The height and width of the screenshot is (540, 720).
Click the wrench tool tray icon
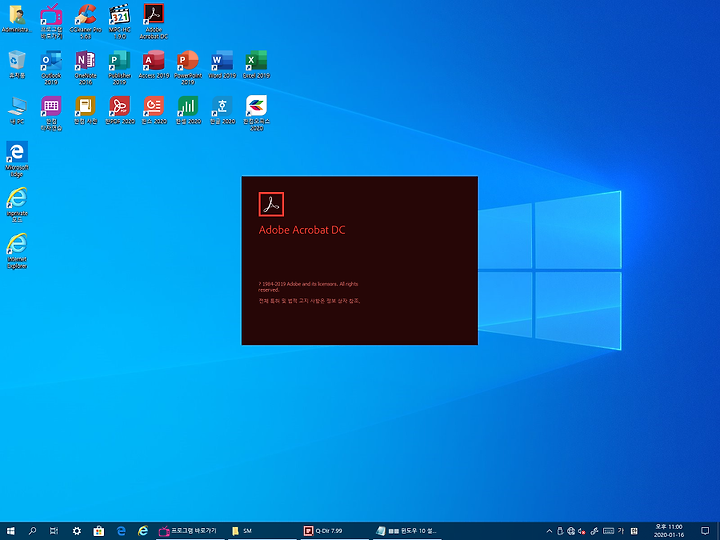(594, 531)
